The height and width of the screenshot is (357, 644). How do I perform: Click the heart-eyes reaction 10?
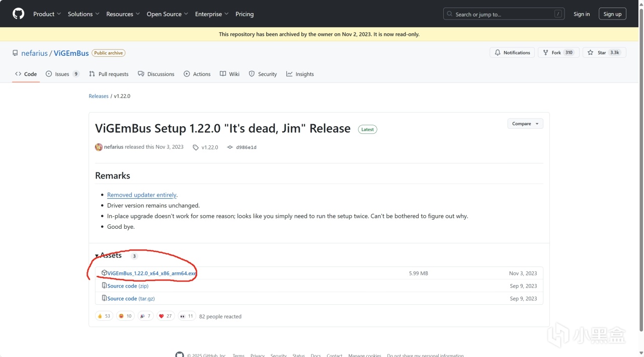pyautogui.click(x=125, y=316)
